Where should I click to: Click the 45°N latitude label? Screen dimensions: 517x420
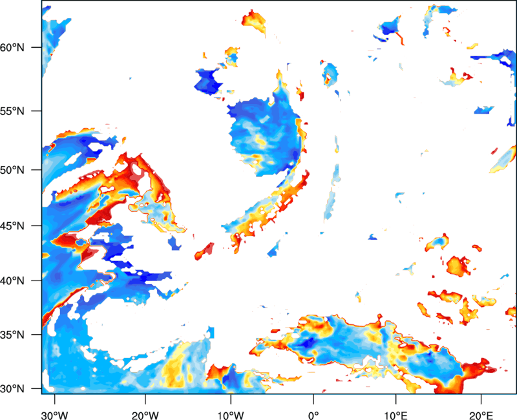click(x=12, y=226)
